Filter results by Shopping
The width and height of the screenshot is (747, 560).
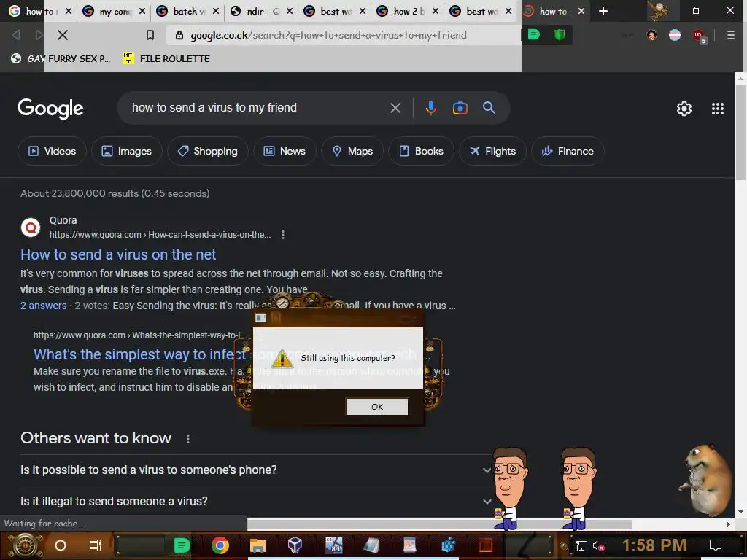[208, 151]
